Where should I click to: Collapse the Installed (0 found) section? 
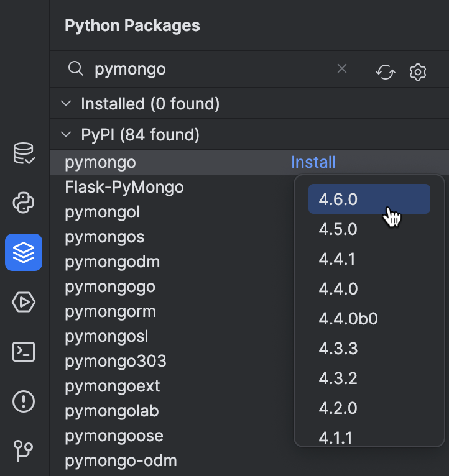66,104
